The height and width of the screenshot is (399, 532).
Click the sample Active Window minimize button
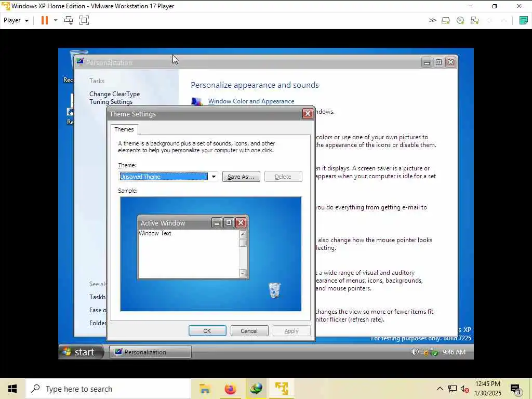point(217,223)
